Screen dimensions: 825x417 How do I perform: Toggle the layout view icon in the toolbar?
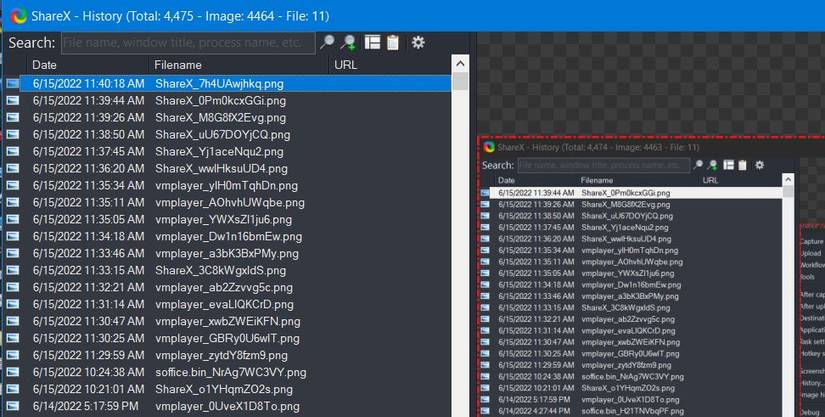(372, 42)
